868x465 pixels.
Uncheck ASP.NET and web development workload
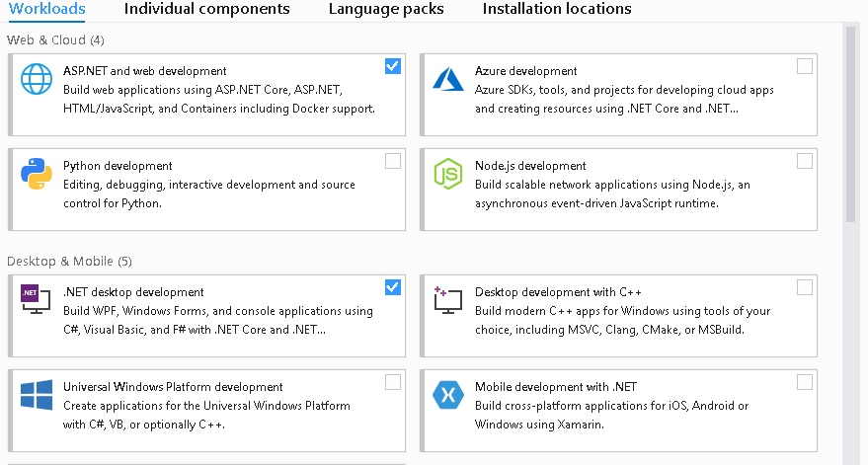(392, 66)
